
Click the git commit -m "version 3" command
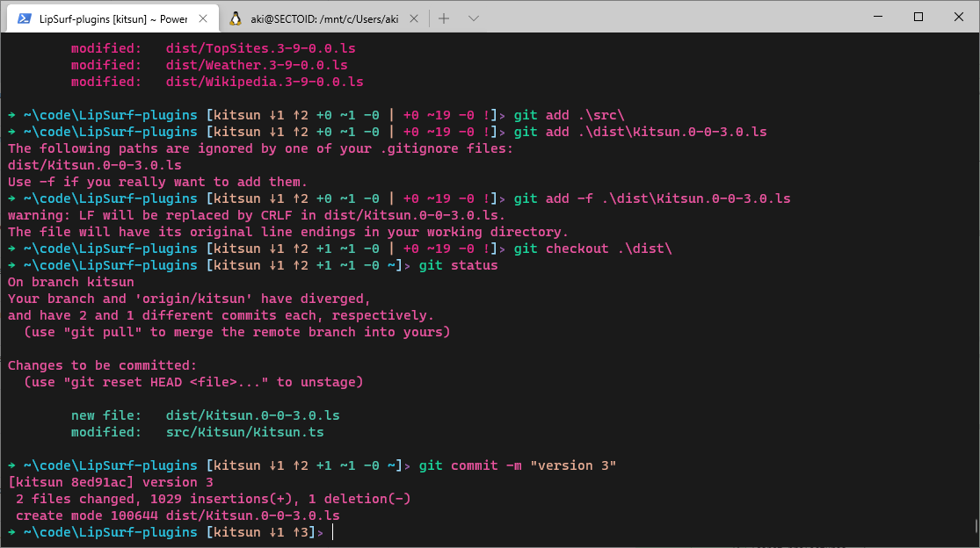click(x=518, y=465)
